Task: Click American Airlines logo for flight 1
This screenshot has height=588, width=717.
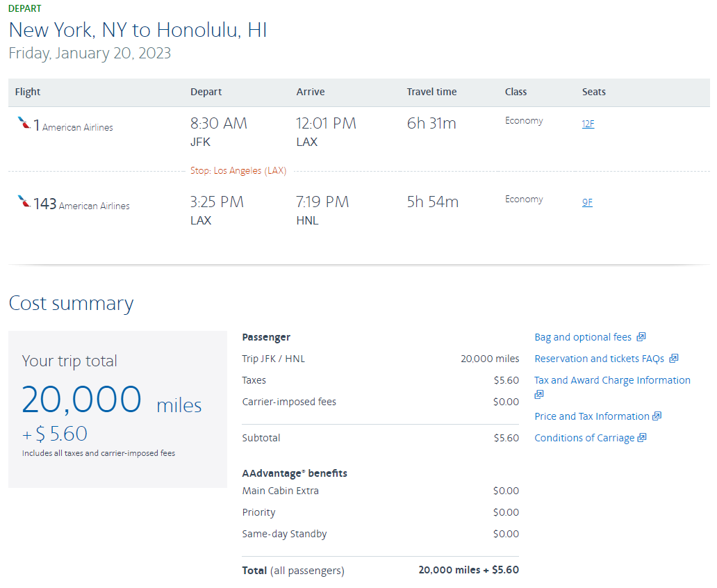Action: pyautogui.click(x=24, y=122)
